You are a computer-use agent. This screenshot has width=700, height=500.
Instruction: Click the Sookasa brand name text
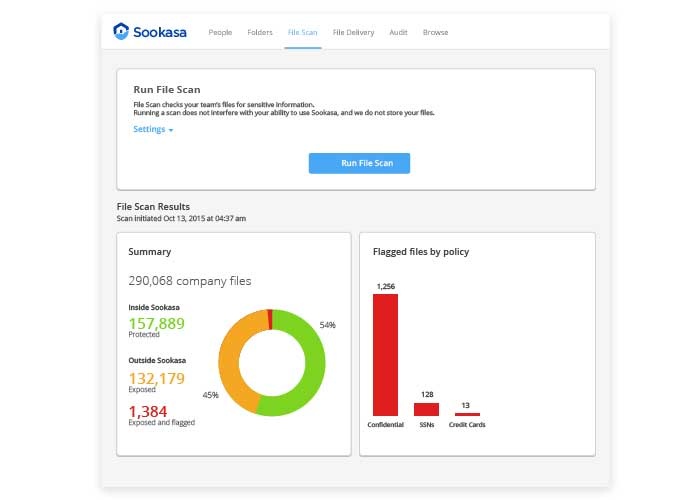[160, 32]
